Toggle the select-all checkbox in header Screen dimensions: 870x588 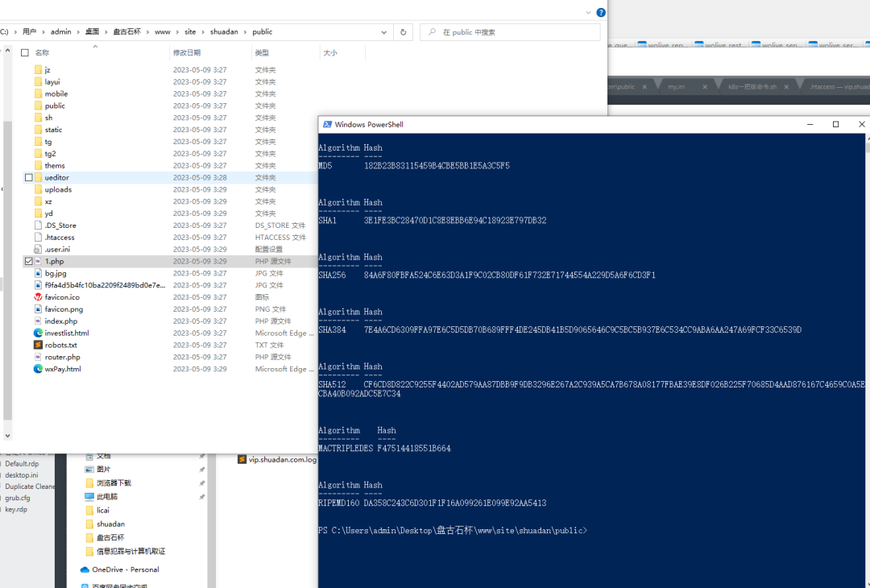coord(25,52)
